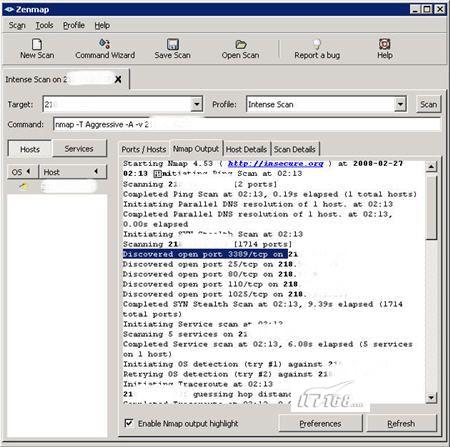This screenshot has height=447, width=450.
Task: Toggle Enable Nmap output highlight checkbox
Action: click(x=128, y=423)
